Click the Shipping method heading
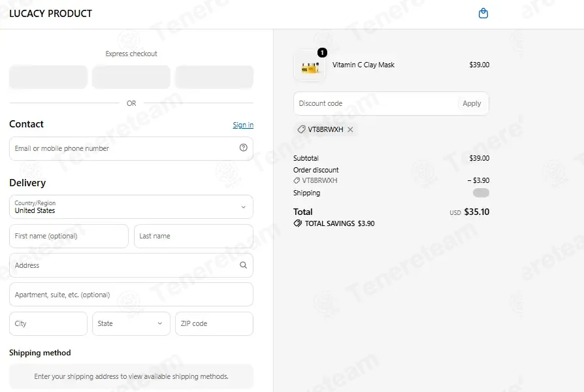The height and width of the screenshot is (392, 584). [40, 353]
